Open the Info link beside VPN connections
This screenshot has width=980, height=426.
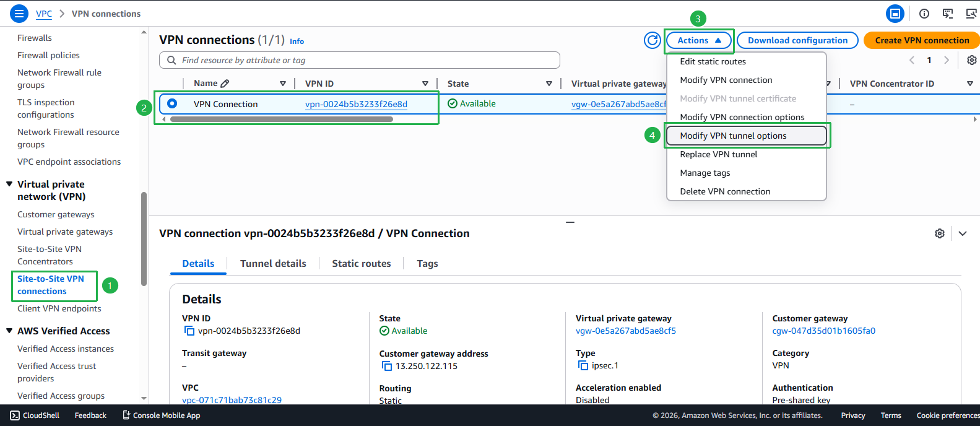297,41
